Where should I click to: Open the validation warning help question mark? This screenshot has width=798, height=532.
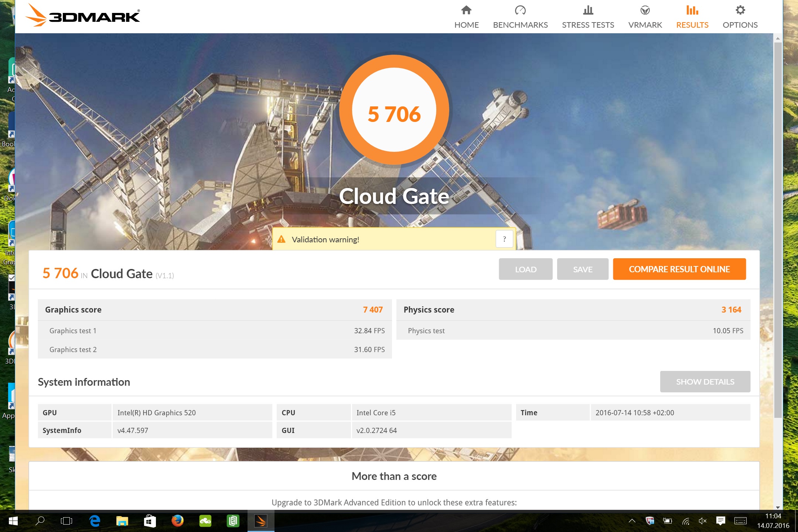click(504, 239)
